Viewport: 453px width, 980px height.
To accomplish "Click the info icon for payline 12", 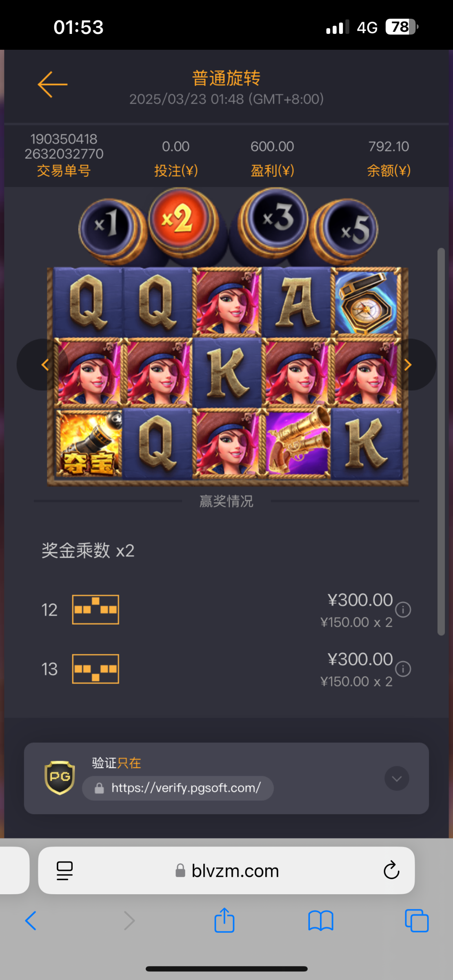I will click(403, 610).
